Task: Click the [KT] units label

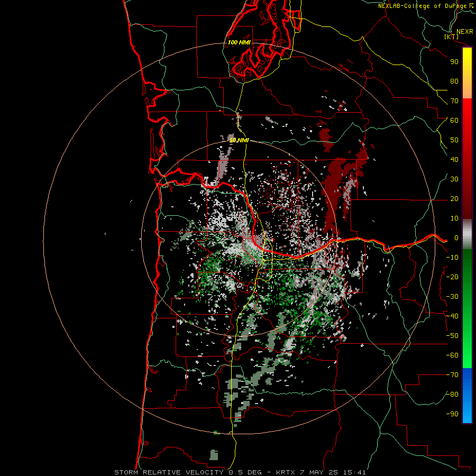Action: pos(452,36)
